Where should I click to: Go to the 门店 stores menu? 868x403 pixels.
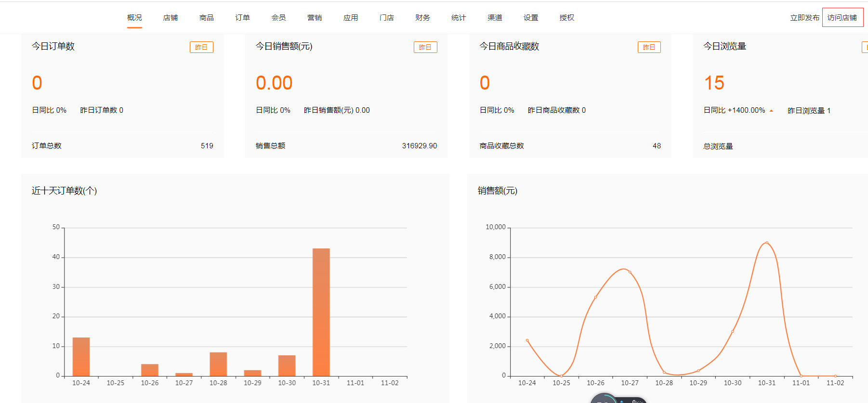[x=387, y=18]
